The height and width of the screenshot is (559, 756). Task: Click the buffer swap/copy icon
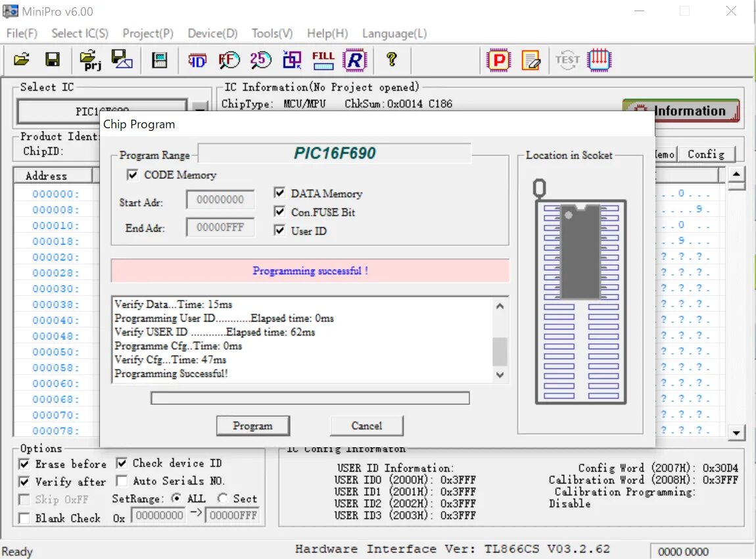(292, 61)
